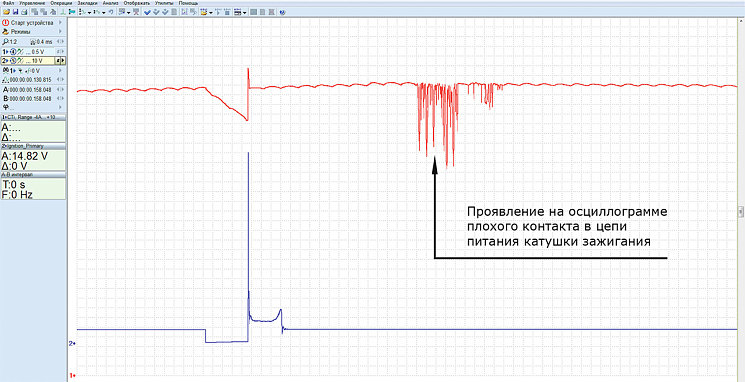Click the undo arrow toolbar icon

(x=111, y=12)
